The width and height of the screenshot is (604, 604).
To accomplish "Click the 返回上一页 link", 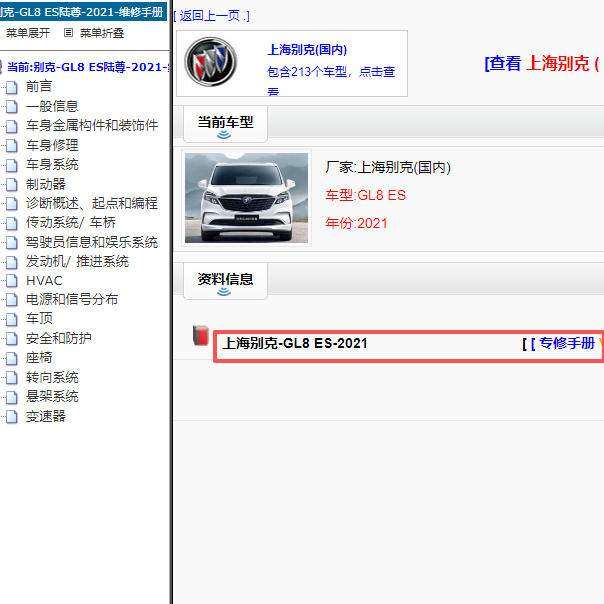I will pos(211,16).
